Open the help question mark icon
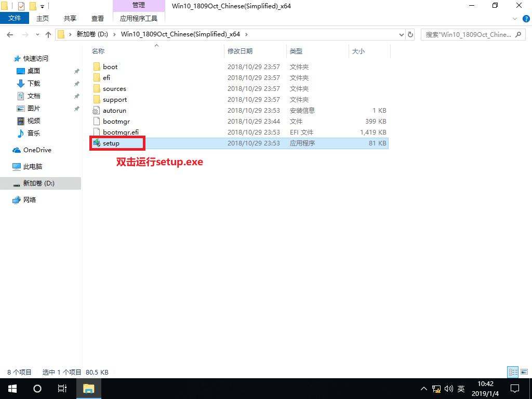Screen dimensions: 532x399 pyautogui.click(x=526, y=19)
